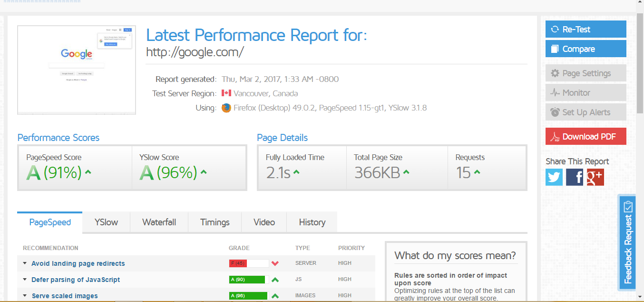644x302 pixels.
Task: Click green arrow beside Defer parsing grade
Action: click(x=275, y=280)
